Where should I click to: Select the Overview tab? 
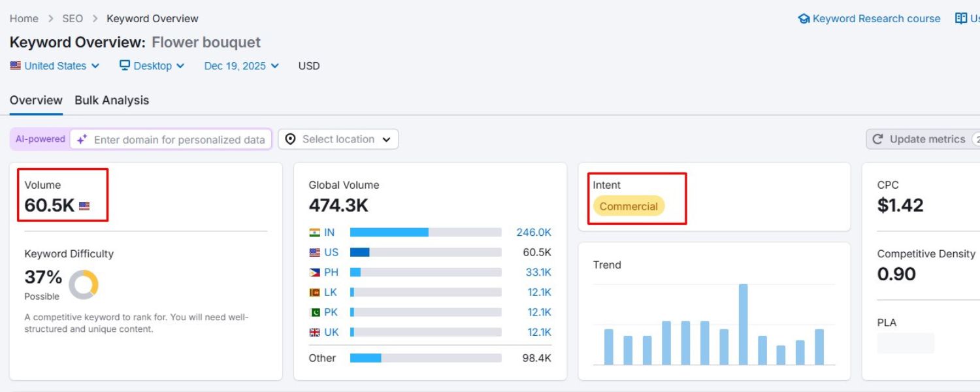click(36, 100)
